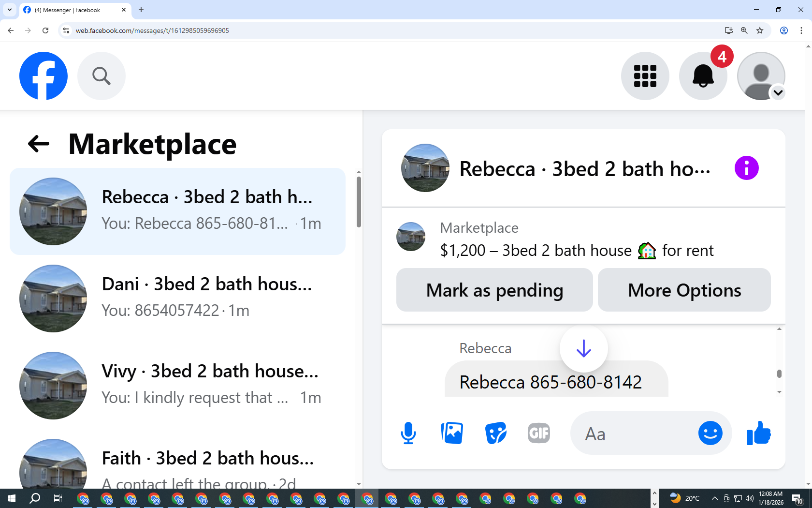Open the Chrome profile button
Screen dimensions: 812x508
point(784,30)
